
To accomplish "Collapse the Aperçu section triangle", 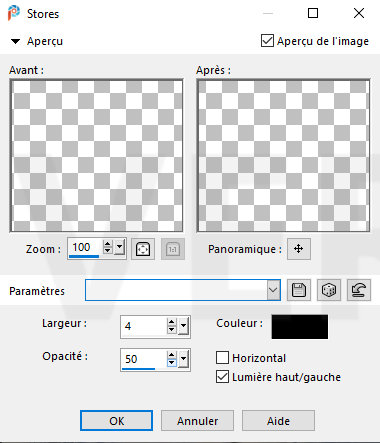I will tap(15, 41).
